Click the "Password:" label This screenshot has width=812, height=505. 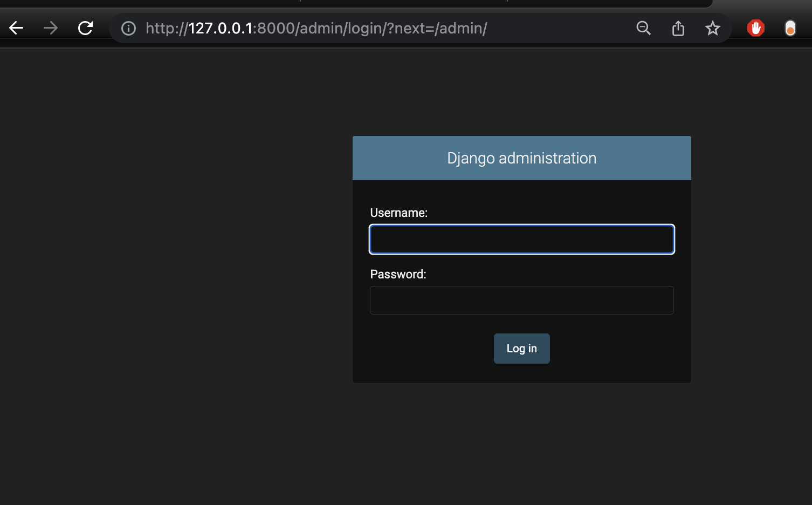tap(398, 275)
